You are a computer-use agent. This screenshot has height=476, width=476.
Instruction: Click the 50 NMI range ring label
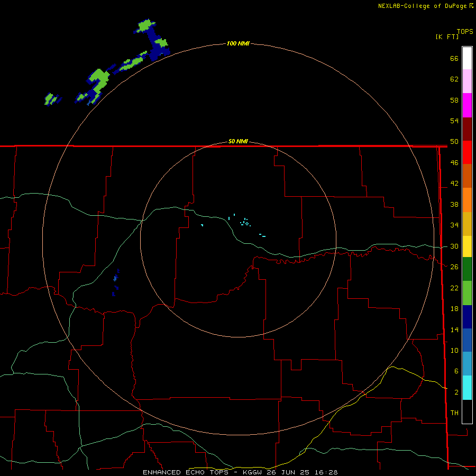[x=238, y=141]
